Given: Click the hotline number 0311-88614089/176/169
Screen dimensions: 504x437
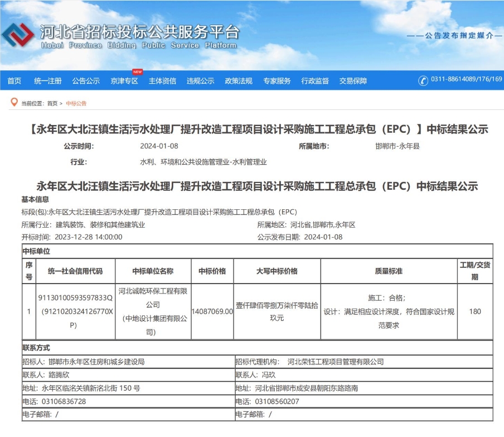Looking at the screenshot, I should 466,80.
